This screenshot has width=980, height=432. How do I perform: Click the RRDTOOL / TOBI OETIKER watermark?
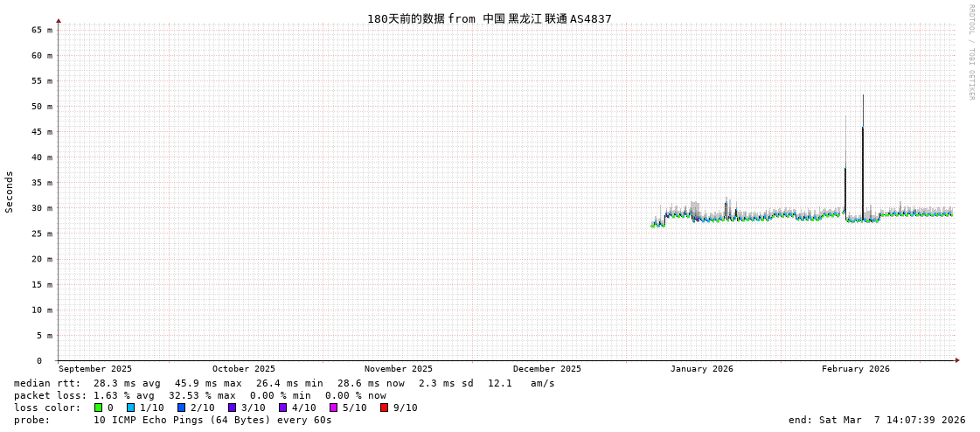click(970, 52)
